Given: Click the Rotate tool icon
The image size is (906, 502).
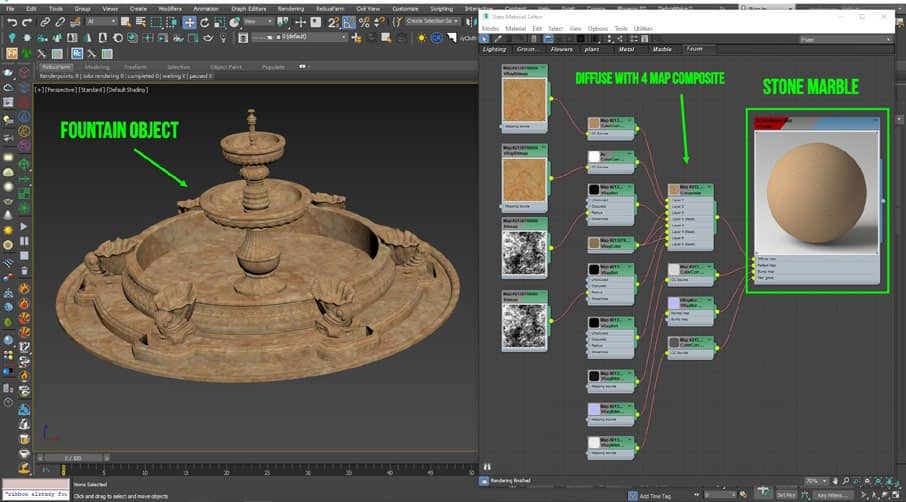Looking at the screenshot, I should (204, 21).
